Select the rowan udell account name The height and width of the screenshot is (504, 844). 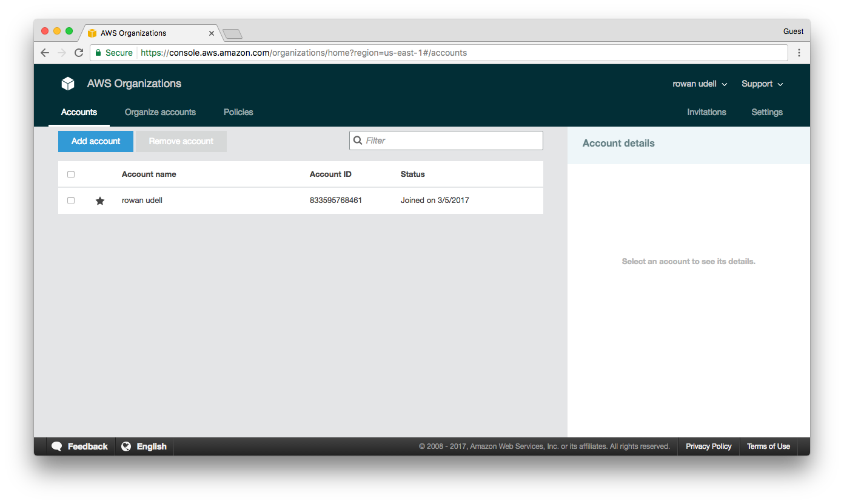(142, 201)
